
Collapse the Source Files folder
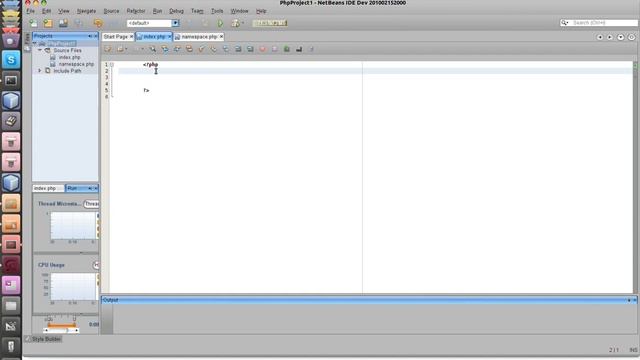(40, 50)
